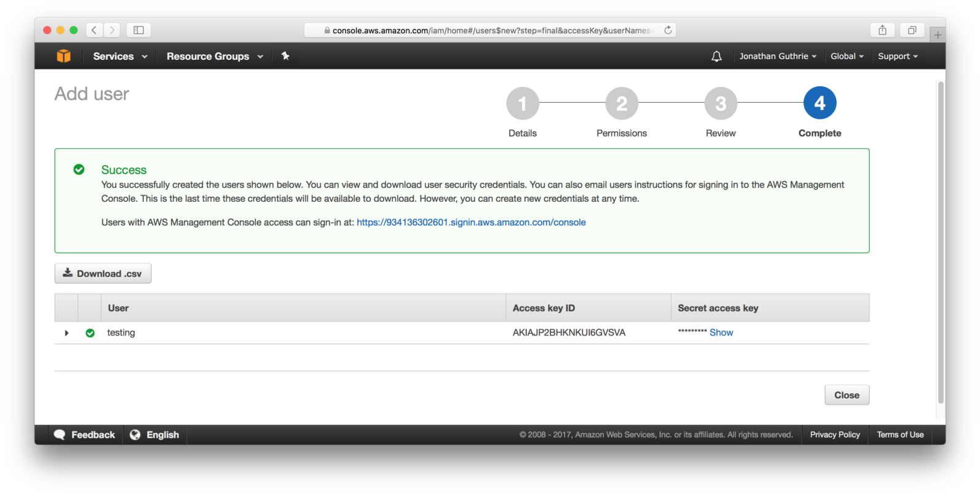
Task: Open the Support dropdown menu
Action: (898, 56)
